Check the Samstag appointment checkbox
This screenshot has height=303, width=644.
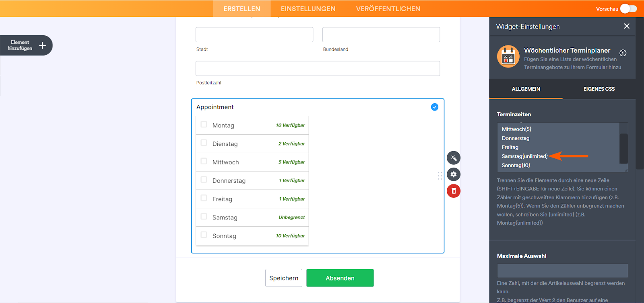point(204,217)
